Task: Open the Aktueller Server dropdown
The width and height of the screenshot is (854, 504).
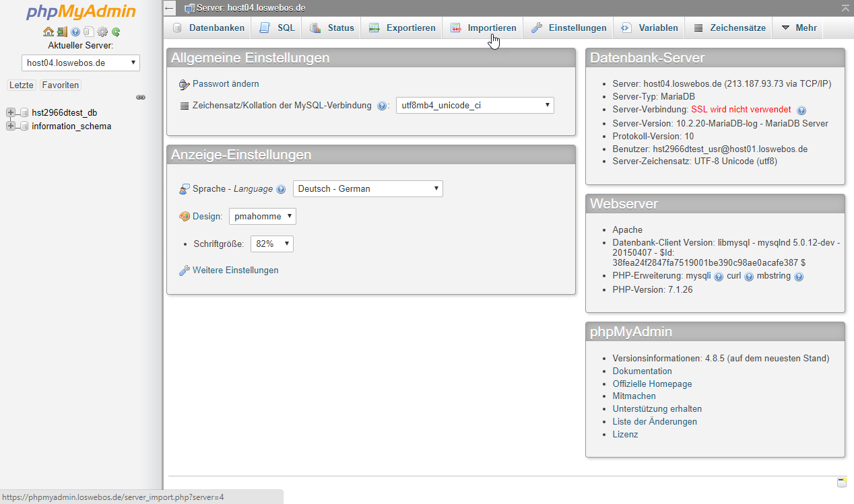Action: pos(81,63)
